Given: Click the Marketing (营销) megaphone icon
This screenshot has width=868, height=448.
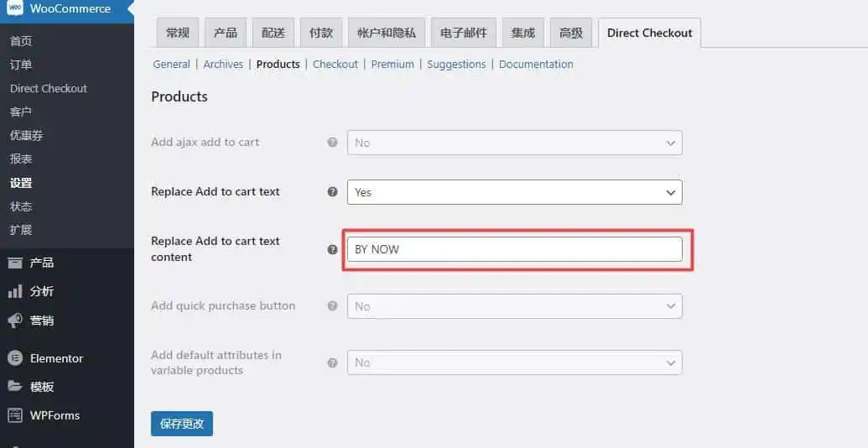Looking at the screenshot, I should 15,320.
